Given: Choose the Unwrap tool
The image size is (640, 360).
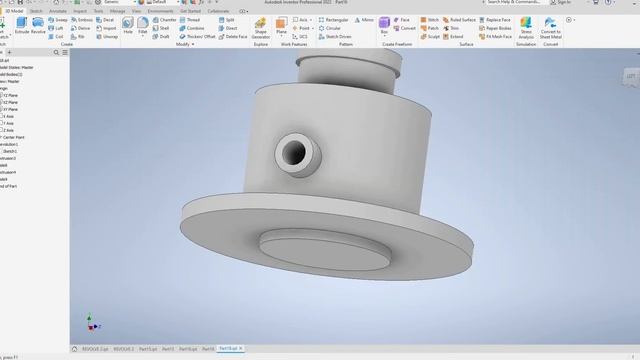Looking at the screenshot, I should (107, 37).
